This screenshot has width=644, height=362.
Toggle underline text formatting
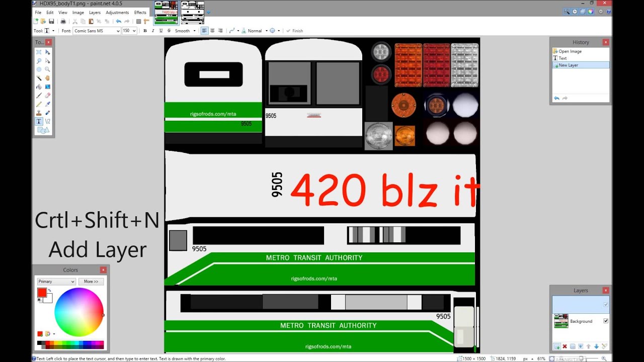(161, 31)
